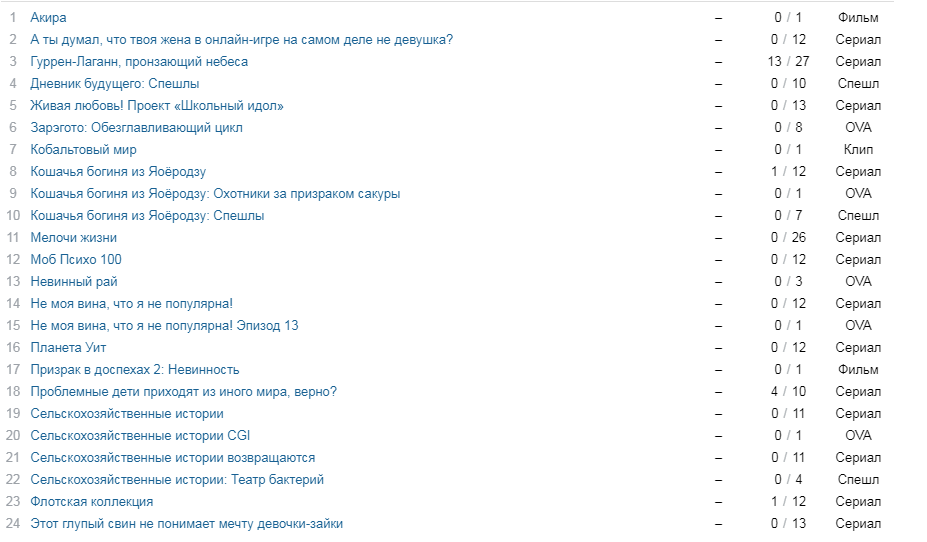Open the Кобальтовый мир link
The width and height of the screenshot is (927, 542).
[x=83, y=150]
